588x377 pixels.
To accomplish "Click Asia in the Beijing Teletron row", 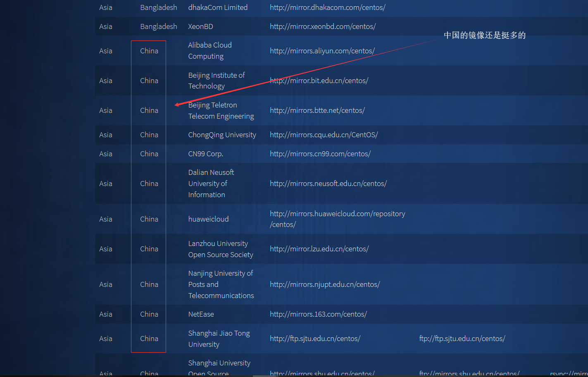I will click(x=106, y=110).
